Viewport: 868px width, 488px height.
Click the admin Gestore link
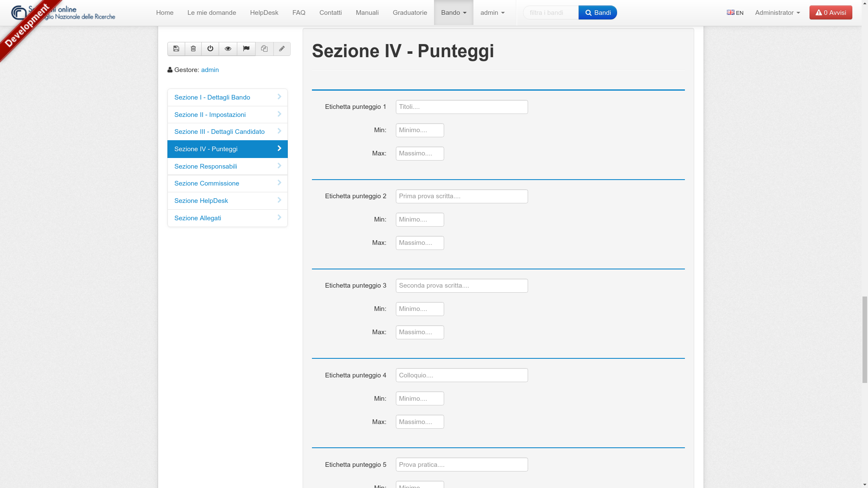pyautogui.click(x=210, y=70)
